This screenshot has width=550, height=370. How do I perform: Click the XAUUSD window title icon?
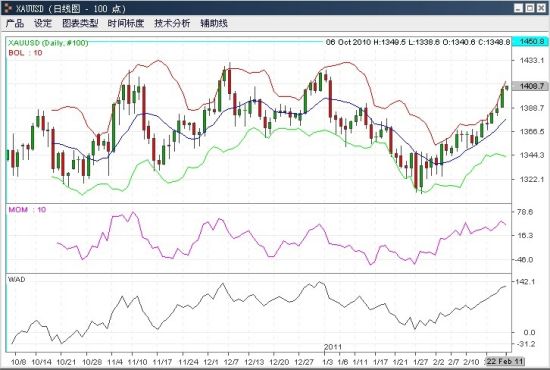[x=8, y=8]
